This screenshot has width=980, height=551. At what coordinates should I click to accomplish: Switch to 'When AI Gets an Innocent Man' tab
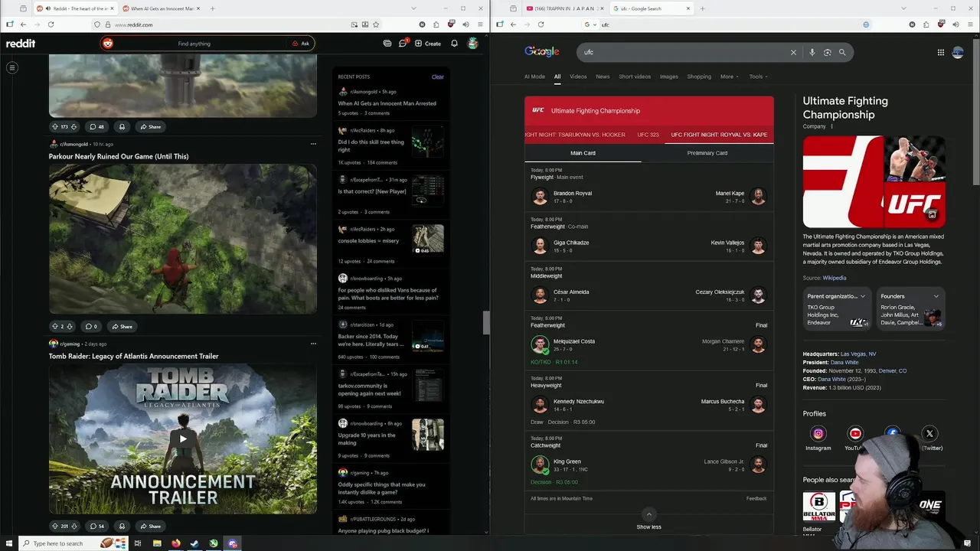(162, 8)
